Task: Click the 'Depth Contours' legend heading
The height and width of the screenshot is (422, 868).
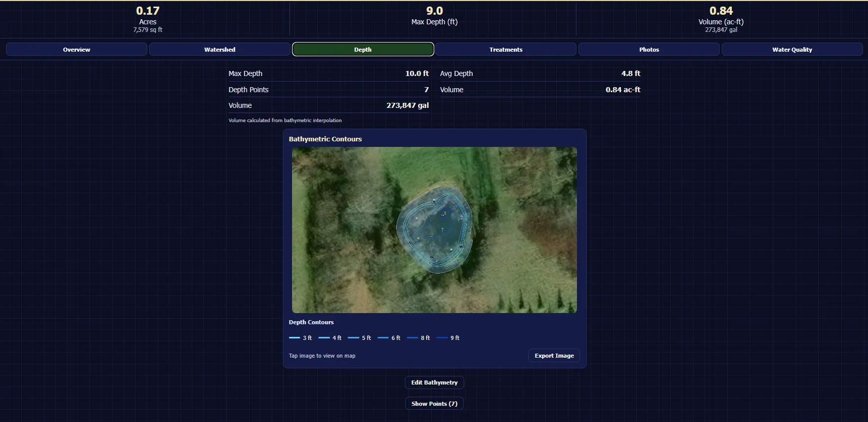Action: [311, 322]
